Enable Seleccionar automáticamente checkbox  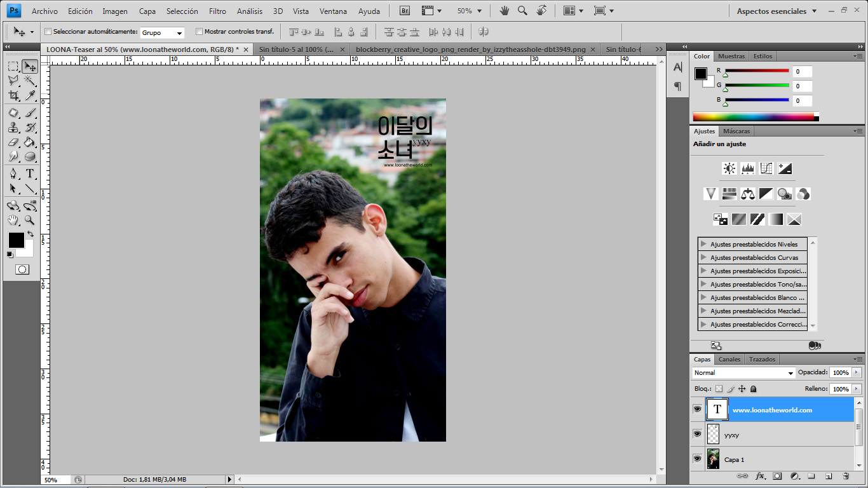click(48, 32)
